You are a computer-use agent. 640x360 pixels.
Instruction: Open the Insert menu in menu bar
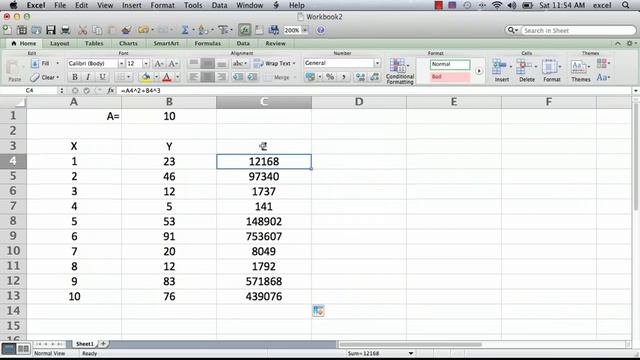click(x=131, y=5)
